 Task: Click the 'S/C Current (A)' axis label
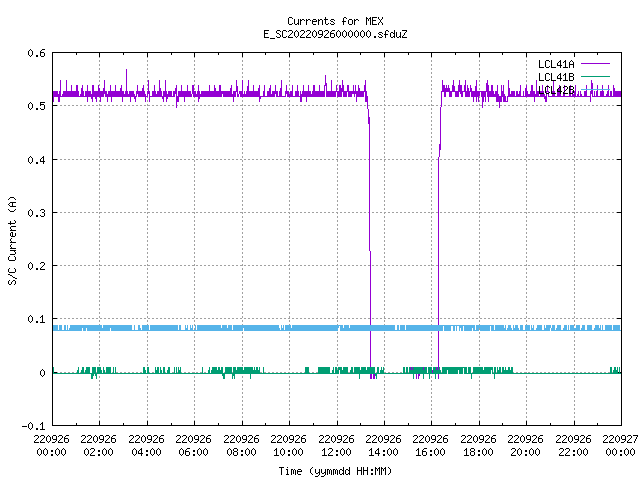12,241
